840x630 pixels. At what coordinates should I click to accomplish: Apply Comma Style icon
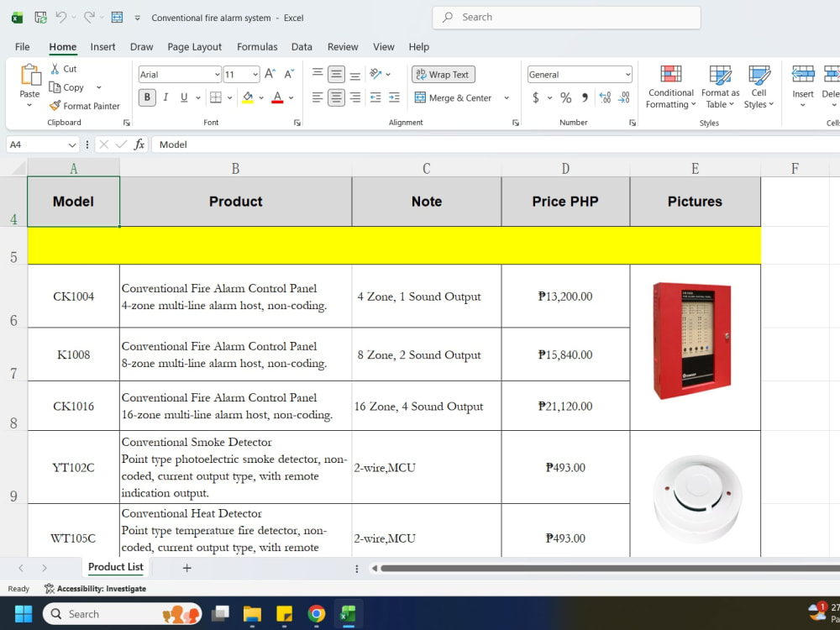click(585, 97)
